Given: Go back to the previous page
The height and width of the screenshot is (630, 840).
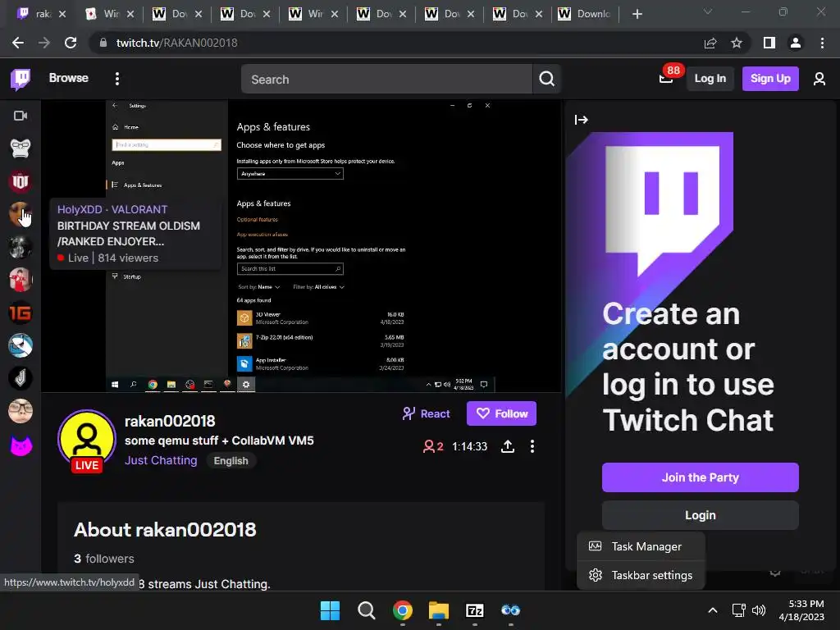Looking at the screenshot, I should click(x=18, y=43).
